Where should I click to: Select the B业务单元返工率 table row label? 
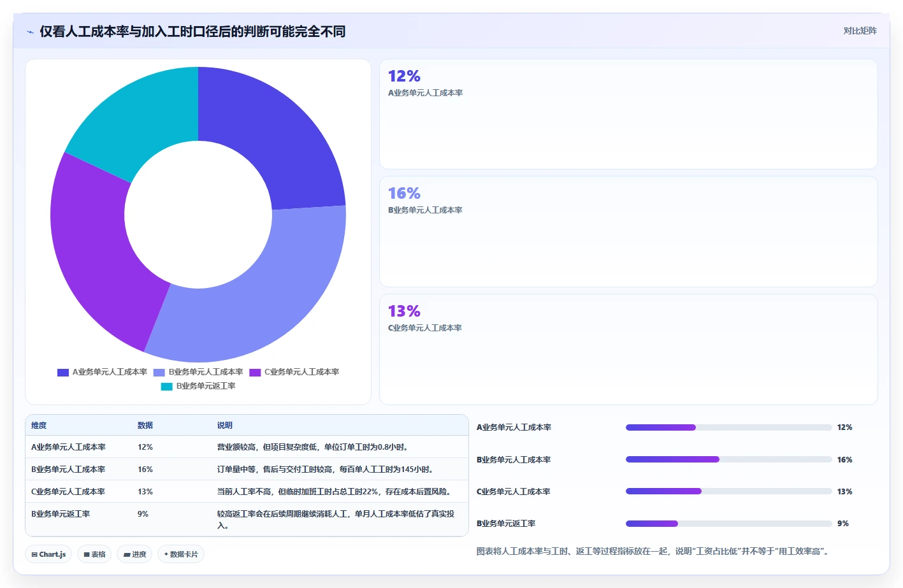61,514
